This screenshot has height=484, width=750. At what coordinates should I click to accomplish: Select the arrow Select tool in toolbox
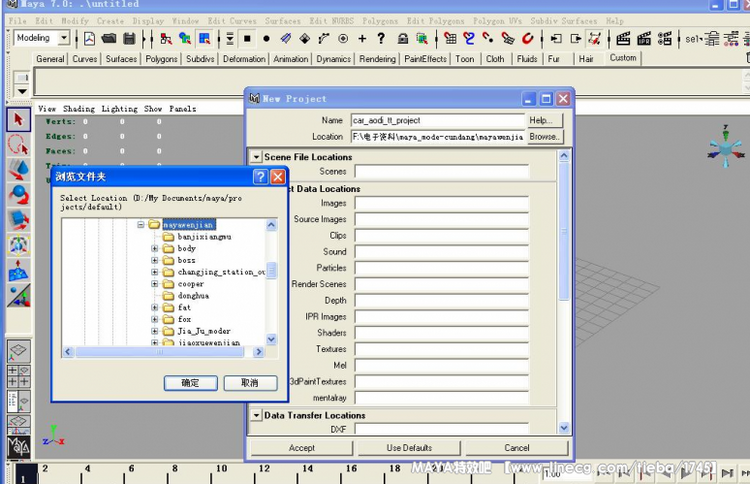pyautogui.click(x=19, y=120)
